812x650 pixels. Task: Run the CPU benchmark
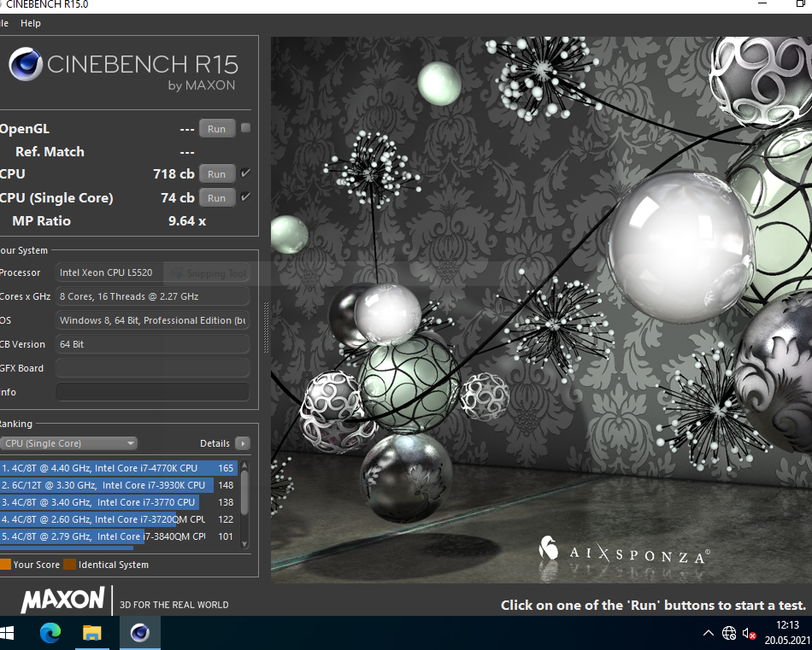pos(217,174)
